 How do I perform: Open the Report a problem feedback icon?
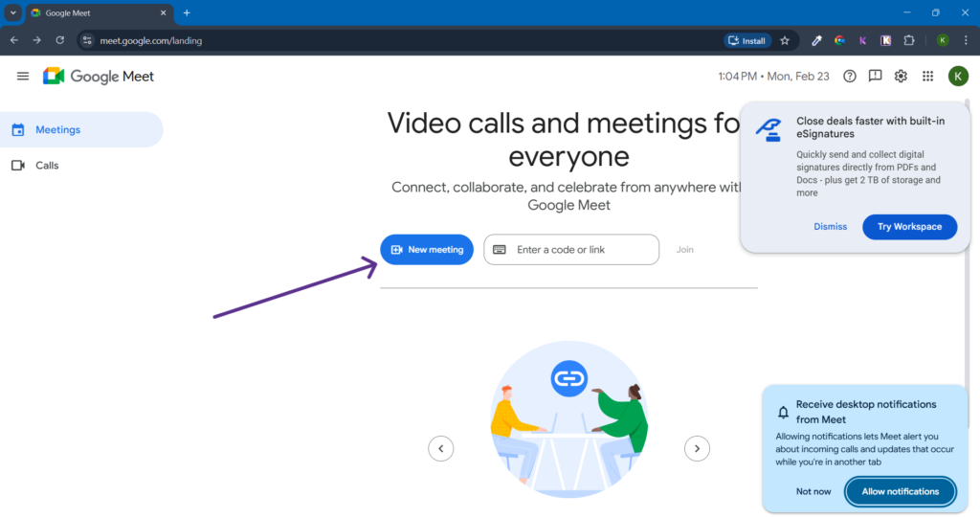tap(875, 77)
